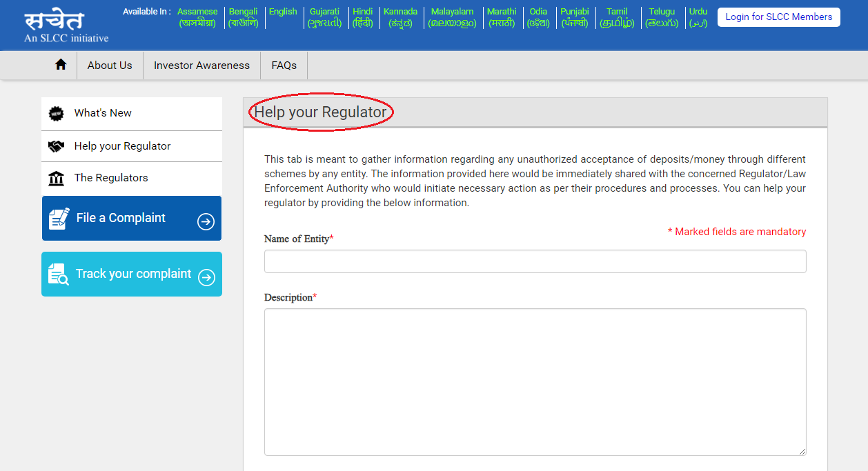Click the Home icon in navigation bar
868x471 pixels.
tap(61, 65)
